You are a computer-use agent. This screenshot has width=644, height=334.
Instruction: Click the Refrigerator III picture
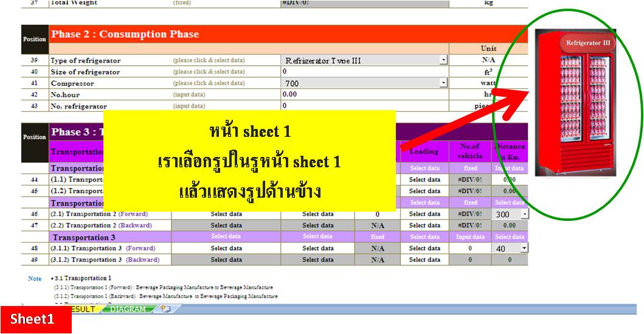pyautogui.click(x=575, y=103)
